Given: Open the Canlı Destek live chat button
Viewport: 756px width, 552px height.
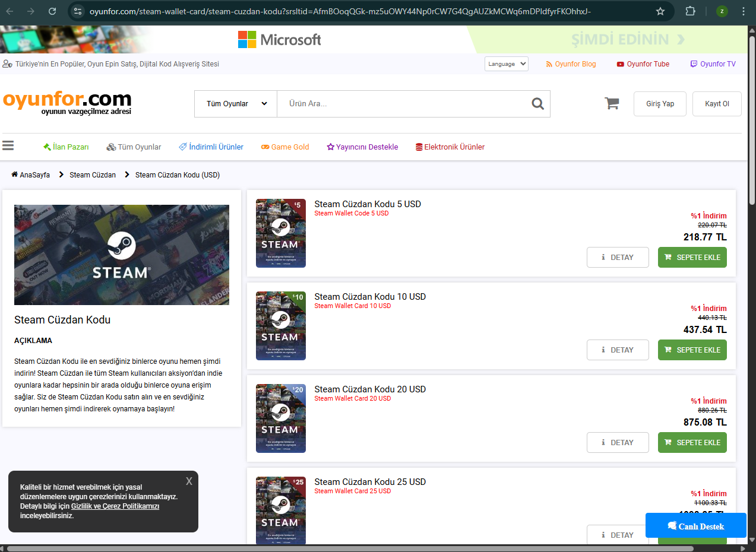Looking at the screenshot, I should [696, 526].
